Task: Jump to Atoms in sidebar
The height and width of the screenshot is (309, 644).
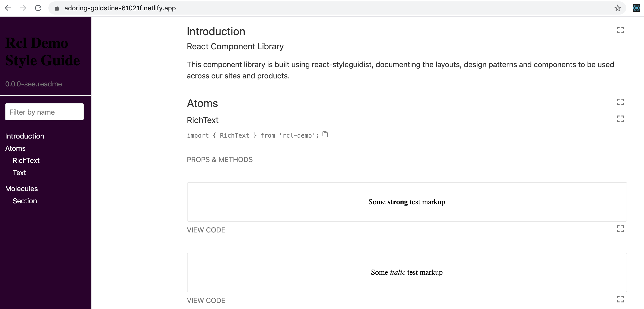Action: (x=15, y=148)
